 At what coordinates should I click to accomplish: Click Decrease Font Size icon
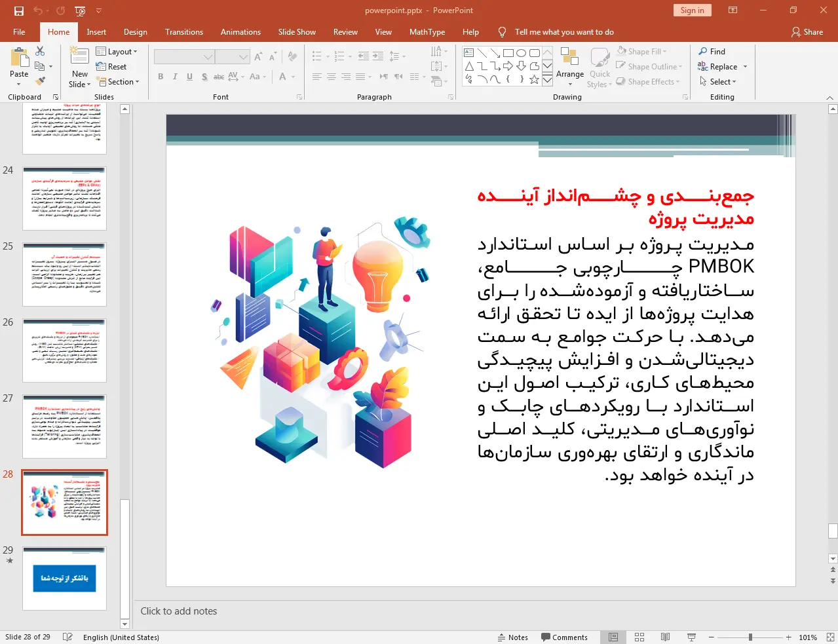[x=272, y=57]
